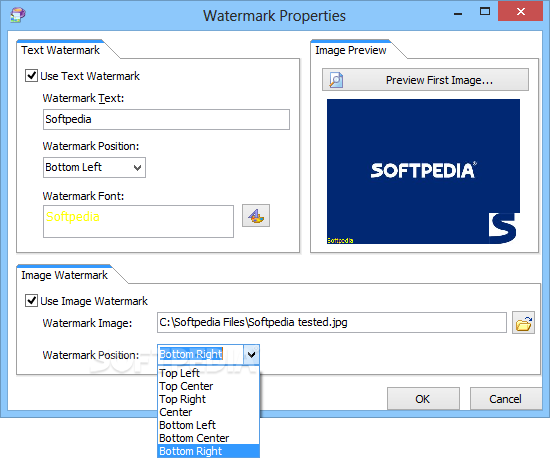Choose Bottom Left from the position list
The width and height of the screenshot is (550, 458).
coord(208,425)
